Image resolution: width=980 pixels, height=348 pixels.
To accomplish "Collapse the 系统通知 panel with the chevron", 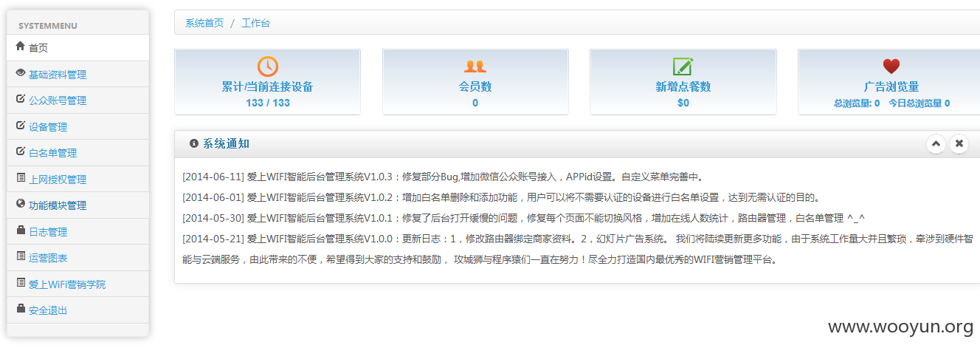I will coord(936,144).
